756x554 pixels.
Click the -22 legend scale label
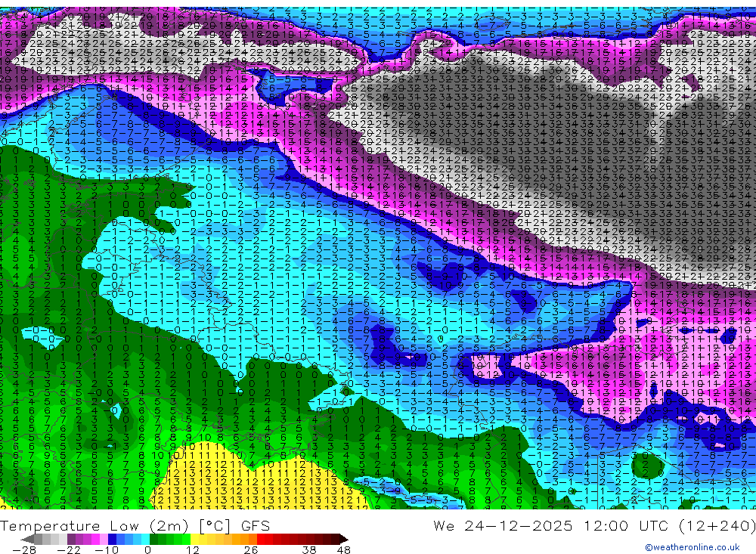tap(69, 549)
